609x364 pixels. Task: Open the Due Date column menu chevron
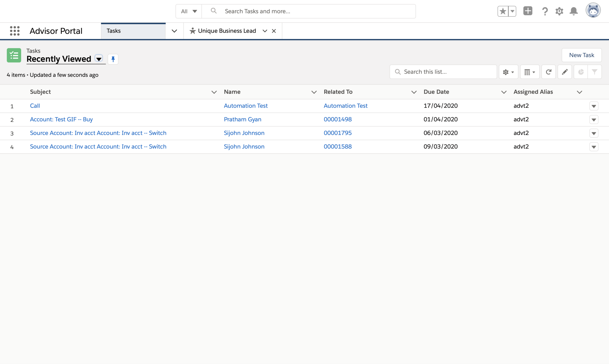pyautogui.click(x=504, y=92)
